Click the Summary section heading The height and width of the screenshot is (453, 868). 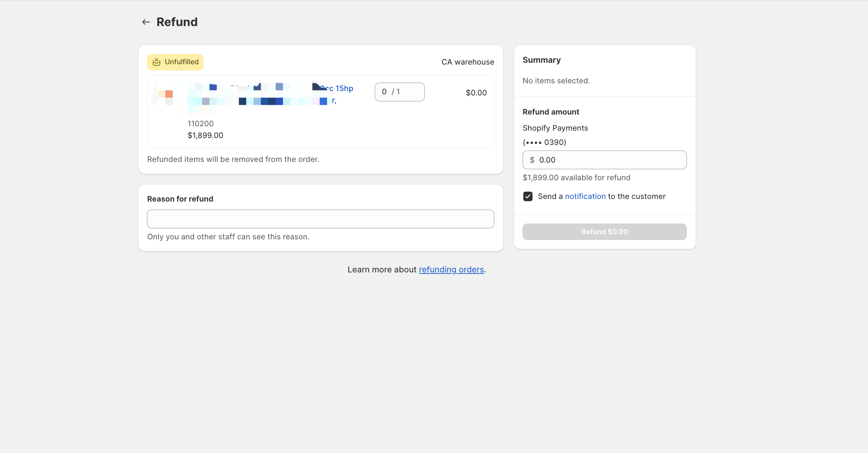pos(541,60)
